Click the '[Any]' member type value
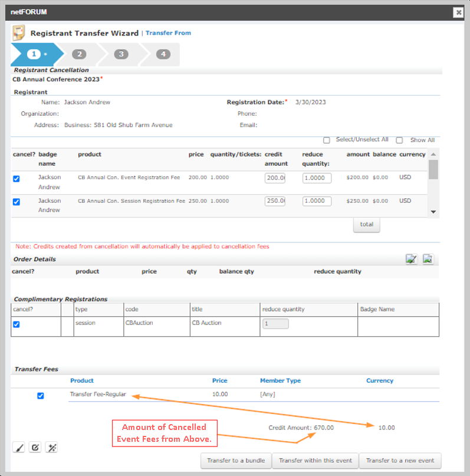The width and height of the screenshot is (470, 476). point(267,395)
